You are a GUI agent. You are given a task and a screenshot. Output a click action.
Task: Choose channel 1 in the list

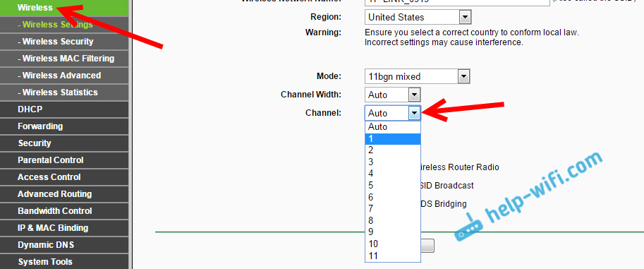[393, 139]
